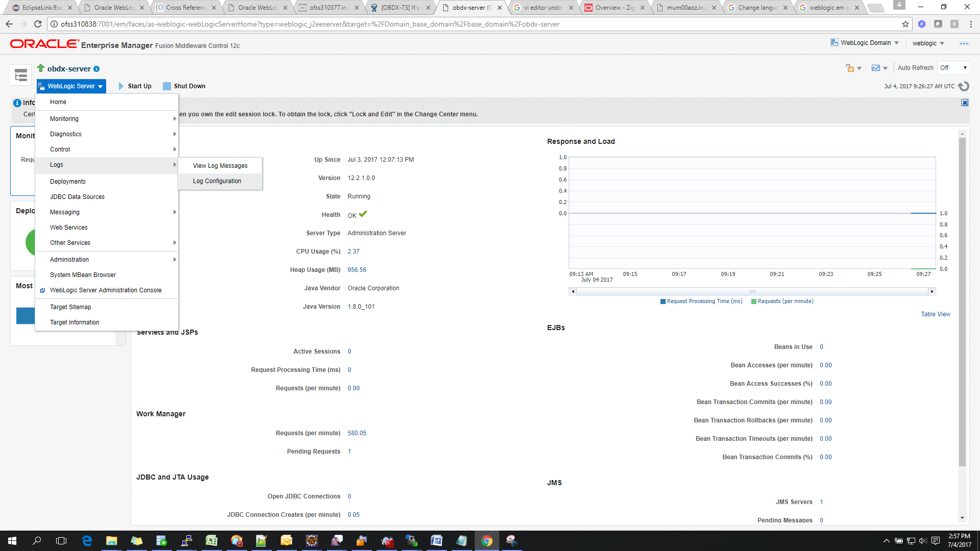Viewport: 980px width, 551px height.
Task: Click Work Manager requests value 580.05
Action: click(357, 433)
